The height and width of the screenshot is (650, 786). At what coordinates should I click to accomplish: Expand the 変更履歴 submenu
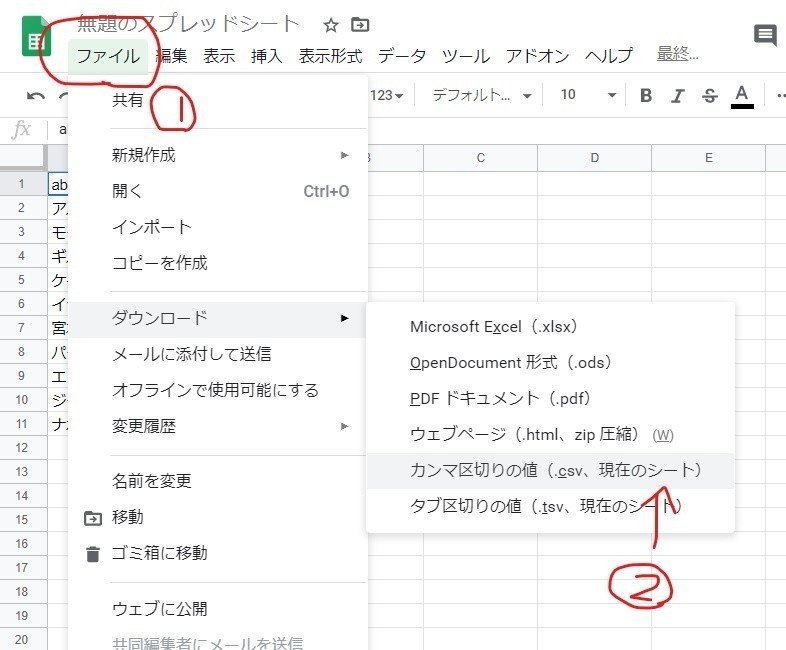point(218,426)
